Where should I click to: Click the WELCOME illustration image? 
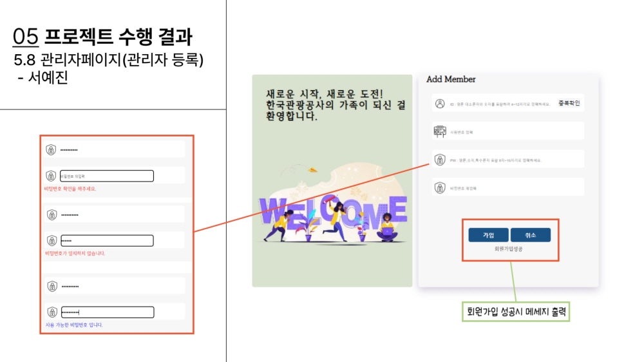(x=332, y=204)
